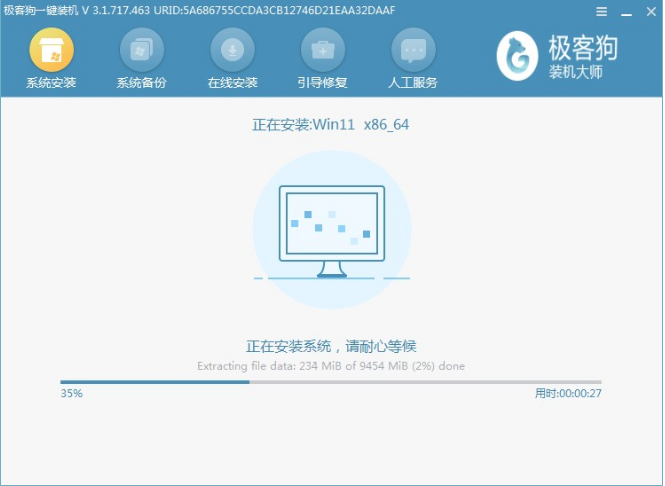Image resolution: width=665 pixels, height=486 pixels.
Task: Click the installation progress bar
Action: click(331, 382)
